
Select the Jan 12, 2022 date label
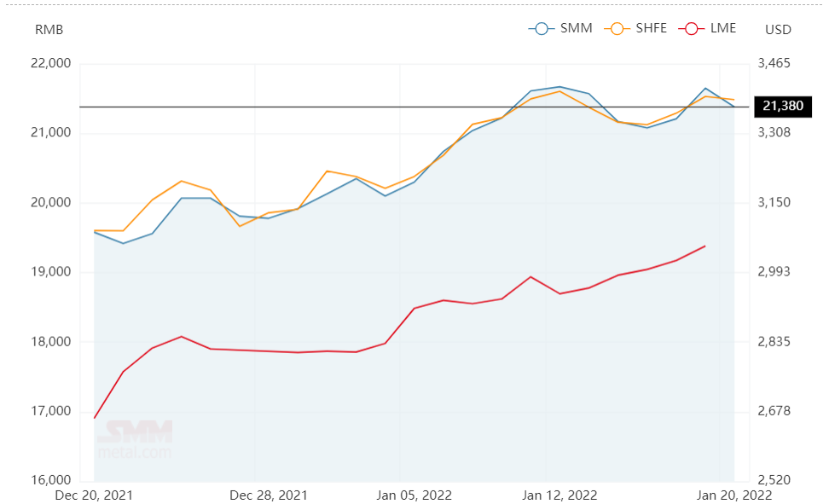pyautogui.click(x=559, y=495)
